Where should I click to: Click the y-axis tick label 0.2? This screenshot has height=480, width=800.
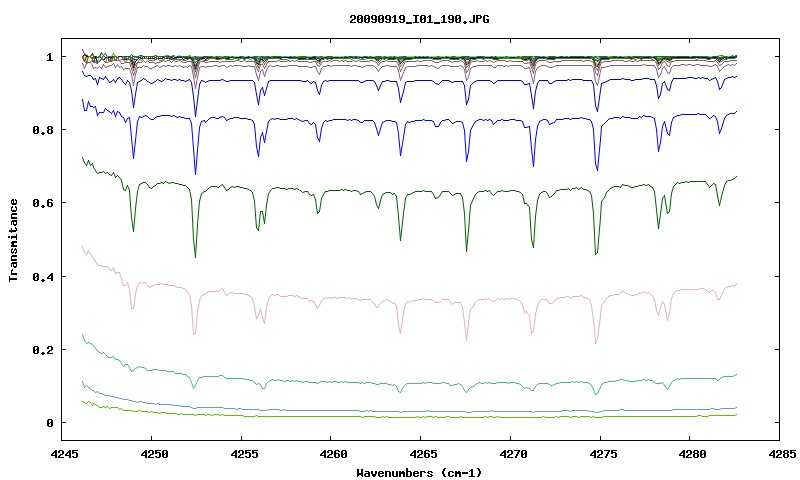(43, 350)
